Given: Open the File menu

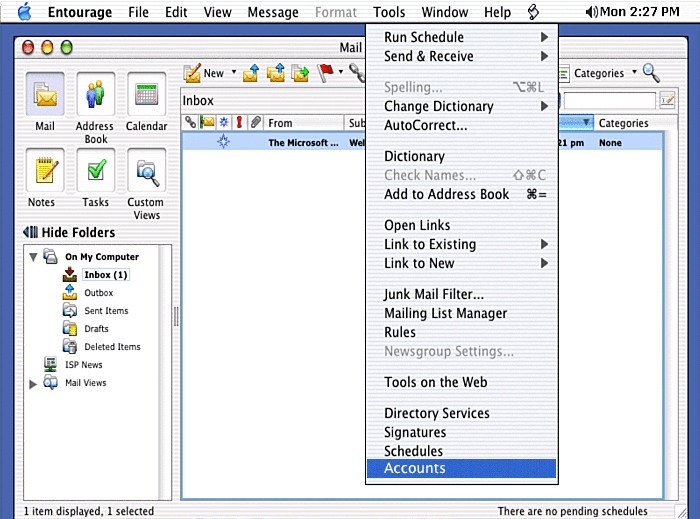Looking at the screenshot, I should coord(138,12).
